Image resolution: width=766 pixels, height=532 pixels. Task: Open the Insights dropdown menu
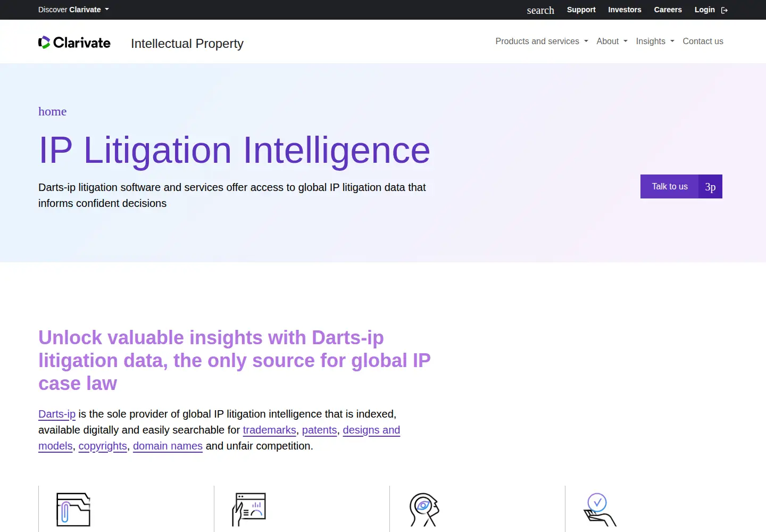click(x=655, y=41)
